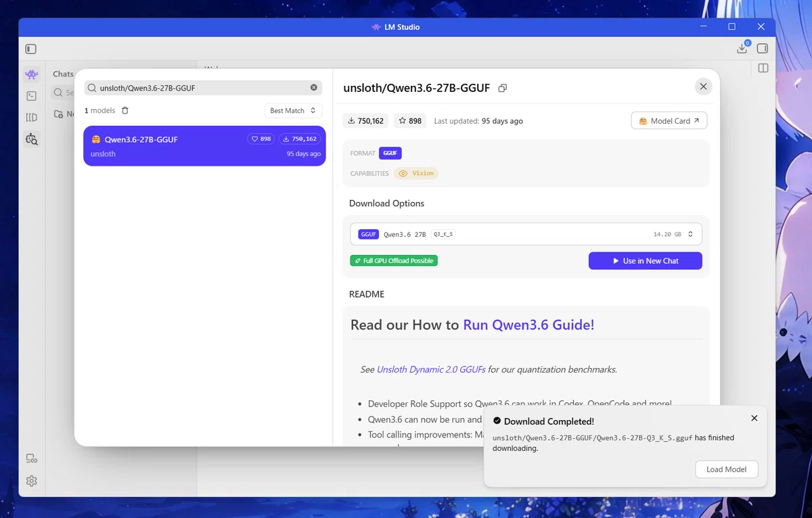This screenshot has height=518, width=812.
Task: Click the 750,162 downloads counter in details
Action: coord(366,121)
